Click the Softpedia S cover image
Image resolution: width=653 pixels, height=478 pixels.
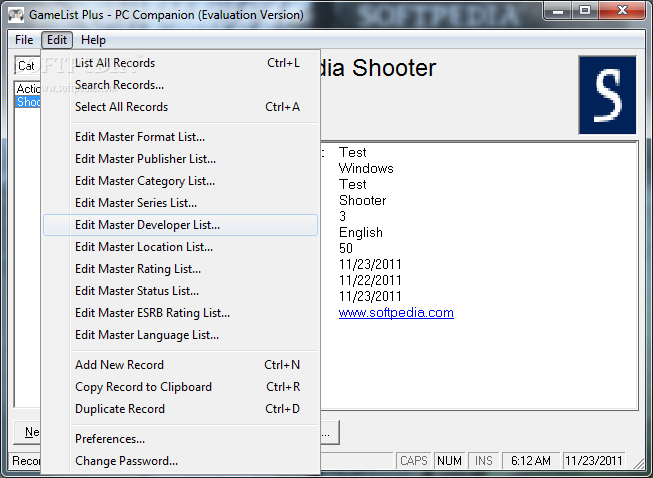(x=608, y=95)
